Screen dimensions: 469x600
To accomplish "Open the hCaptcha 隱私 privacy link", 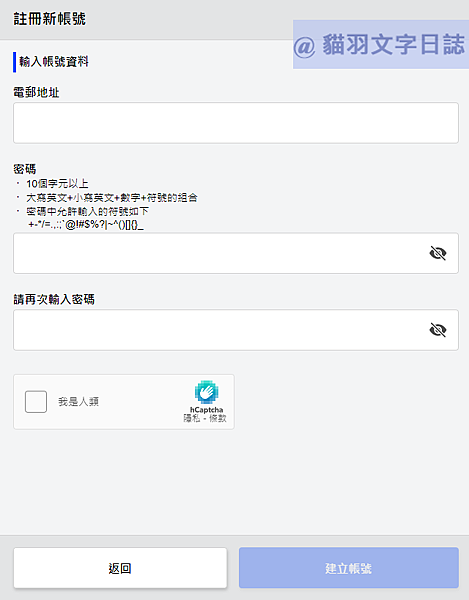I will (x=192, y=418).
